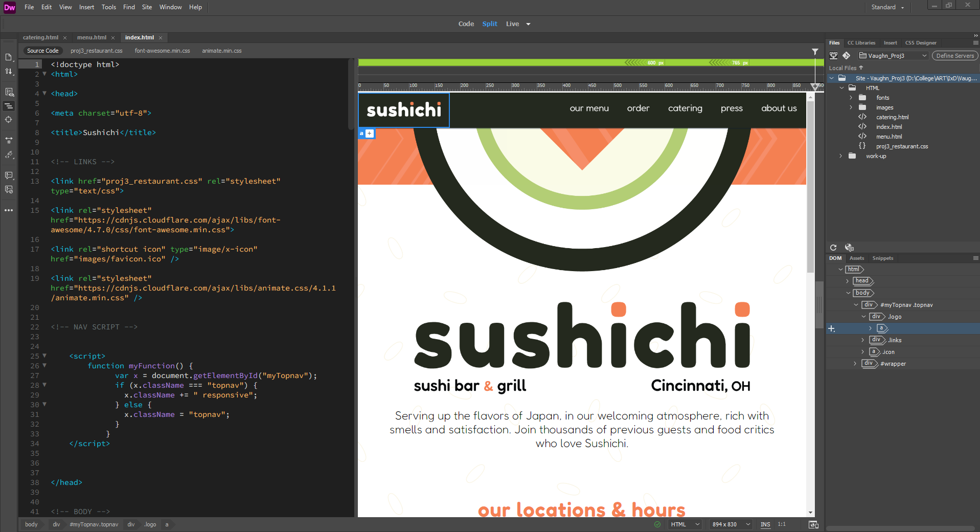Collapse the panels double-arrow icon
The image size is (980, 532).
975,36
